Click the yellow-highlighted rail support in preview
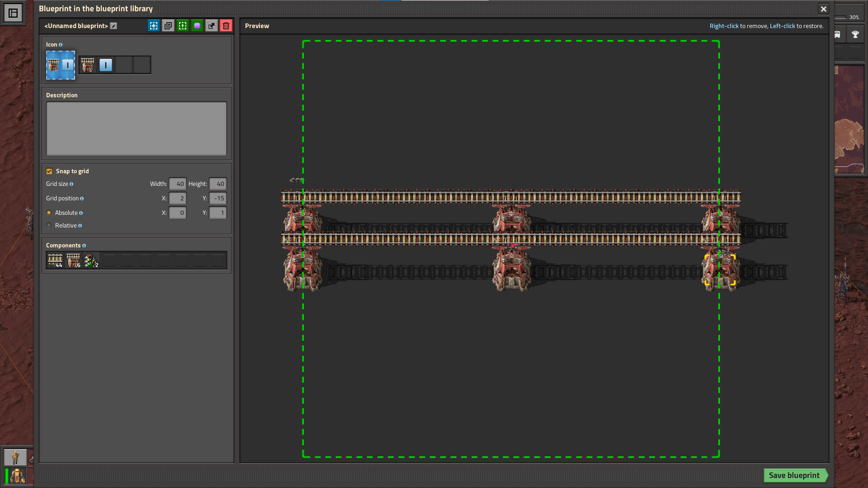This screenshot has height=488, width=868. coord(720,270)
